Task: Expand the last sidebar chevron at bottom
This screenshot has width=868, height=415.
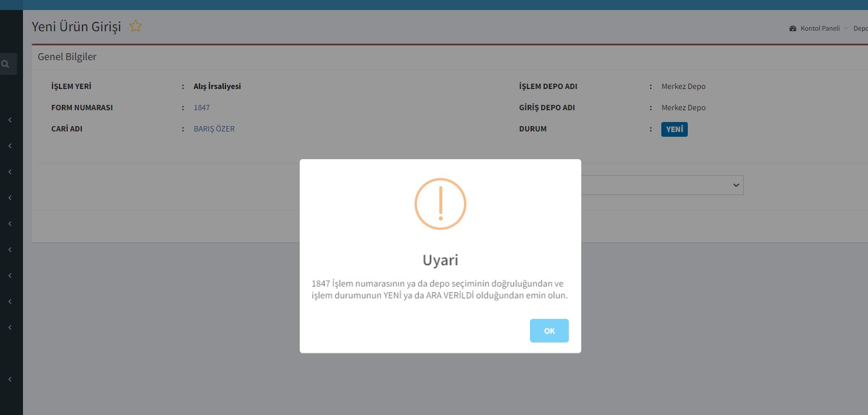Action: click(10, 380)
